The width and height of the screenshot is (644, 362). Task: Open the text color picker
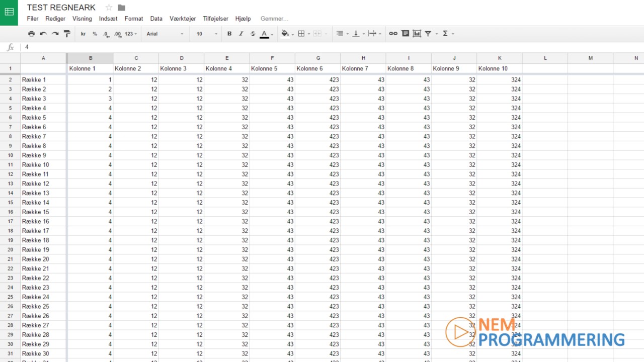[264, 34]
